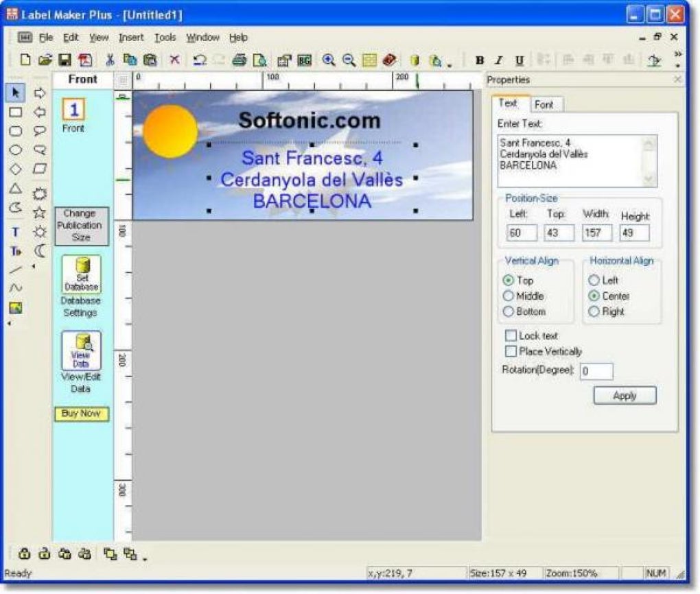The height and width of the screenshot is (594, 700).
Task: Select the pointer arrow tool
Action: 16,93
